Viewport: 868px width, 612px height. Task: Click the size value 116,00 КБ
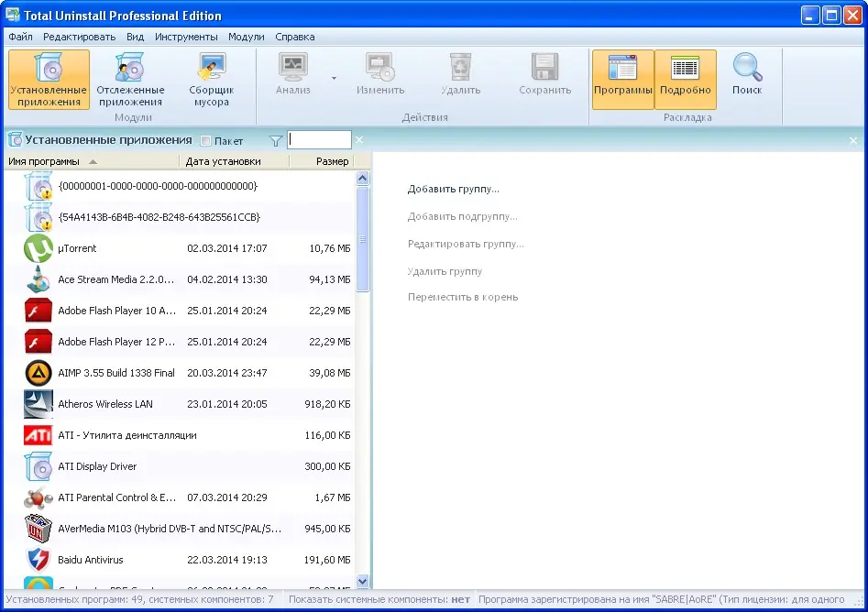(x=328, y=435)
